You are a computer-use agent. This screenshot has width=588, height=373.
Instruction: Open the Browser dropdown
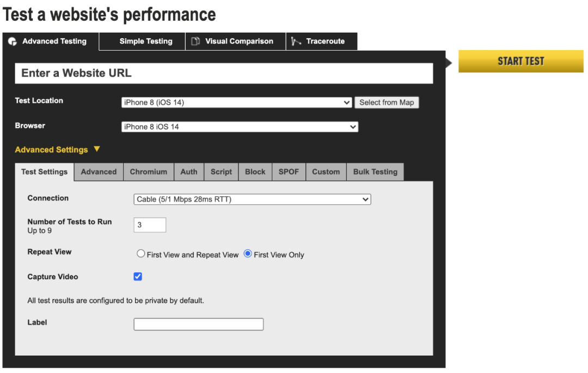(x=240, y=127)
